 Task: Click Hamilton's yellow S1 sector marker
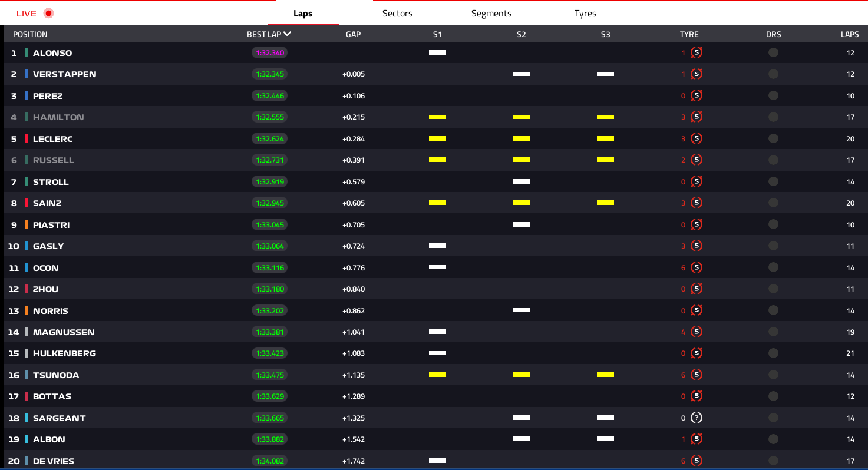(x=437, y=117)
